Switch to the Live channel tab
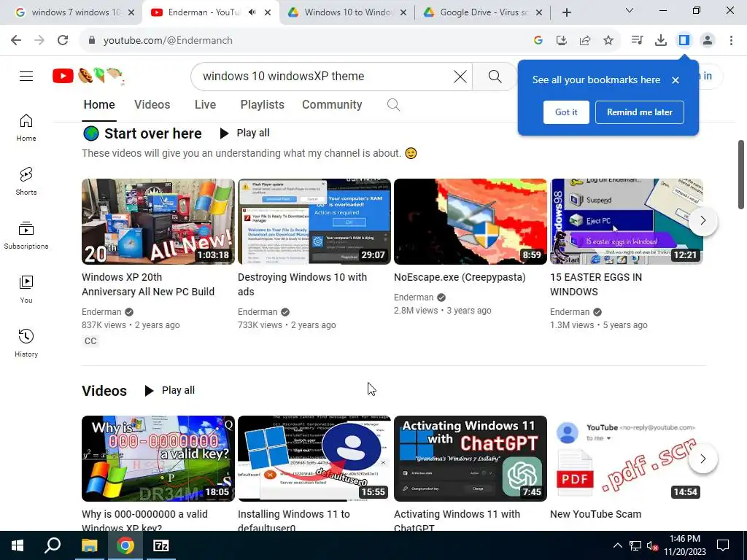This screenshot has height=560, width=747. tap(205, 105)
